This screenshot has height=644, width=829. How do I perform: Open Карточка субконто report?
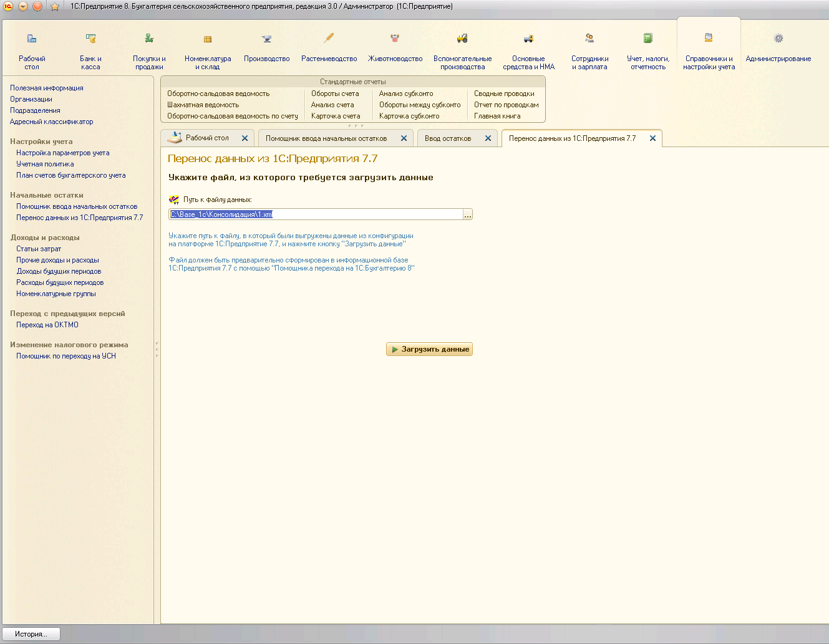409,116
